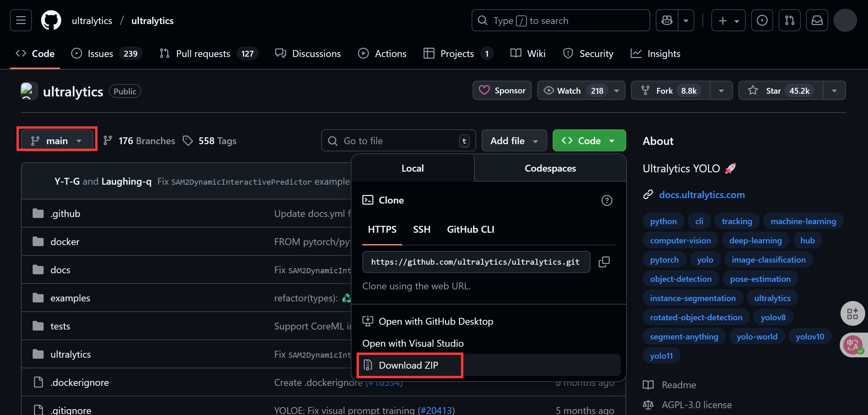Viewport: 868px width, 415px height.
Task: Open the Security tab
Action: 588,54
